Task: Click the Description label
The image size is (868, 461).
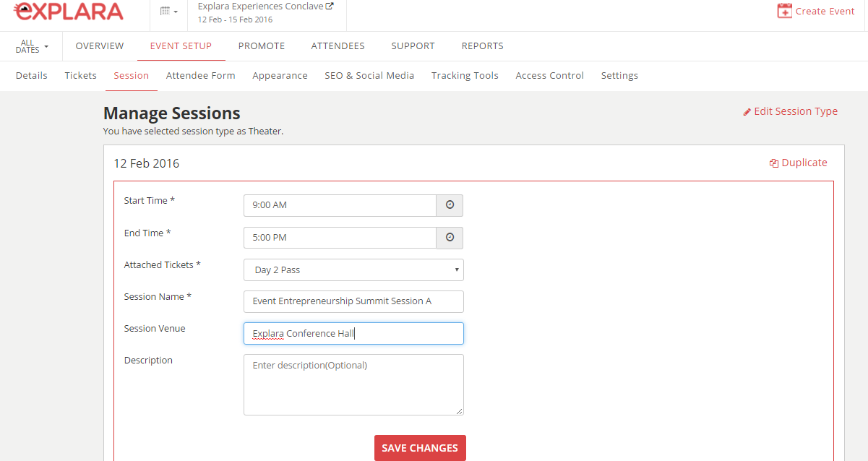Action: pyautogui.click(x=148, y=361)
